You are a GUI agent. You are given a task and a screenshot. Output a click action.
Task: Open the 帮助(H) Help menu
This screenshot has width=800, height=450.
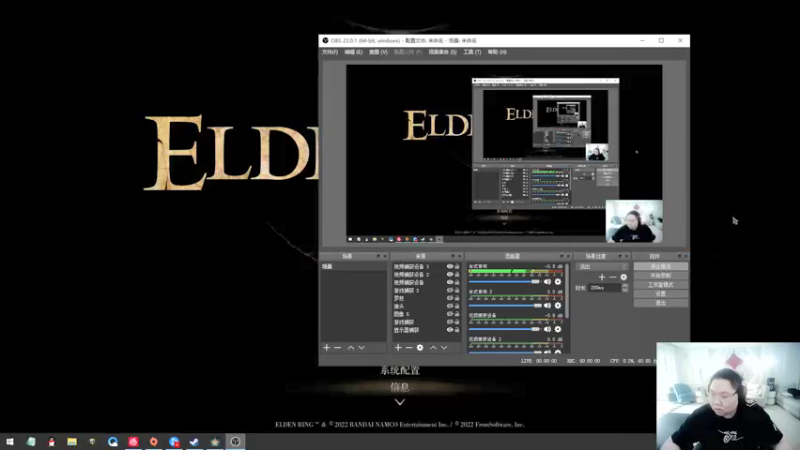tap(497, 52)
